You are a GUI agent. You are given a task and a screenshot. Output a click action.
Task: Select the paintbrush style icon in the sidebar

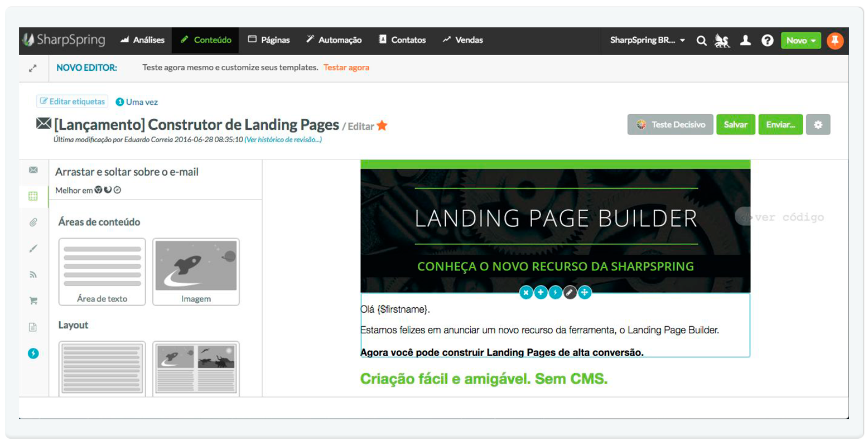(33, 249)
